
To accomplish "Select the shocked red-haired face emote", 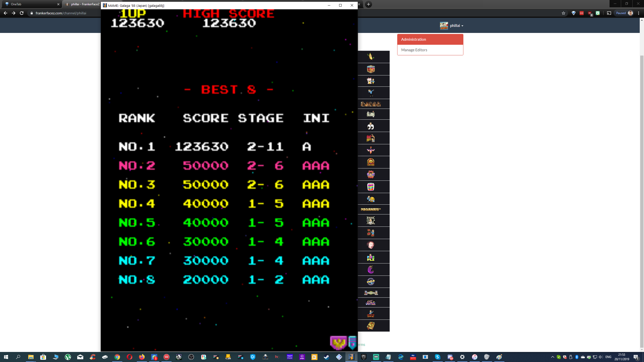I will (x=371, y=245).
